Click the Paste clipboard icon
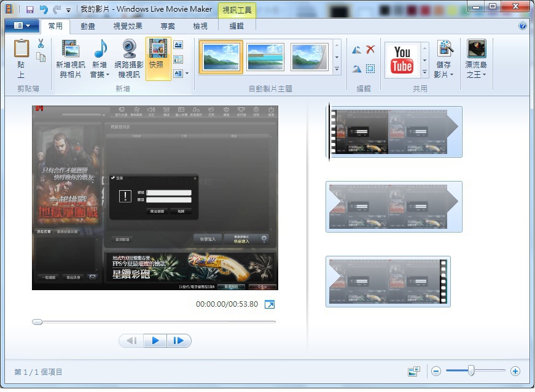This screenshot has width=535, height=392. tap(21, 48)
